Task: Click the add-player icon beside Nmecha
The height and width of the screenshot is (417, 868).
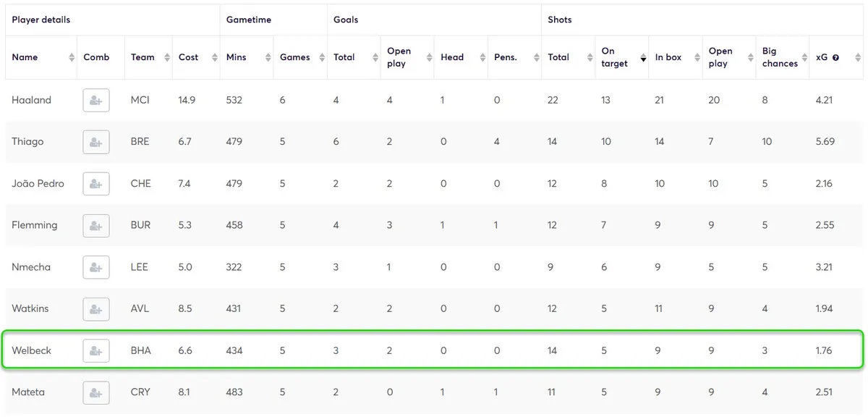Action: pyautogui.click(x=96, y=266)
